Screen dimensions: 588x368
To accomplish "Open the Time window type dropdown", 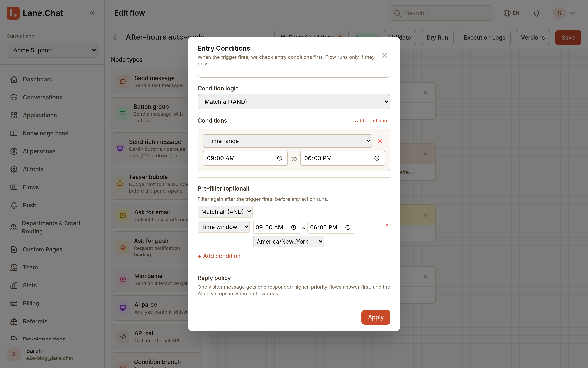I will 224,227.
